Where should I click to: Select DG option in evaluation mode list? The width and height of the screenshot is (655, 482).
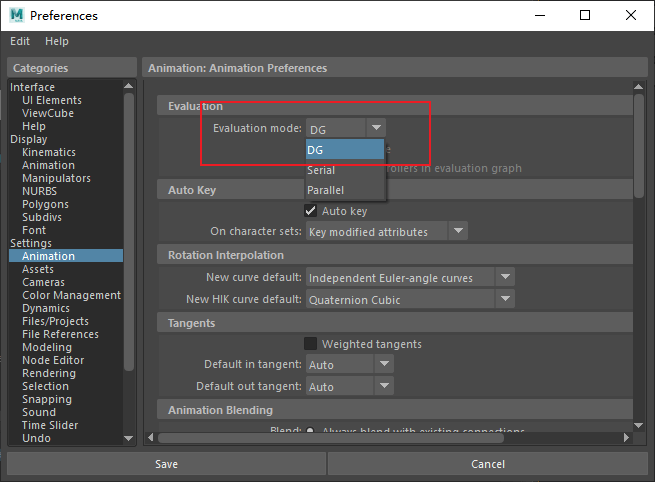345,150
